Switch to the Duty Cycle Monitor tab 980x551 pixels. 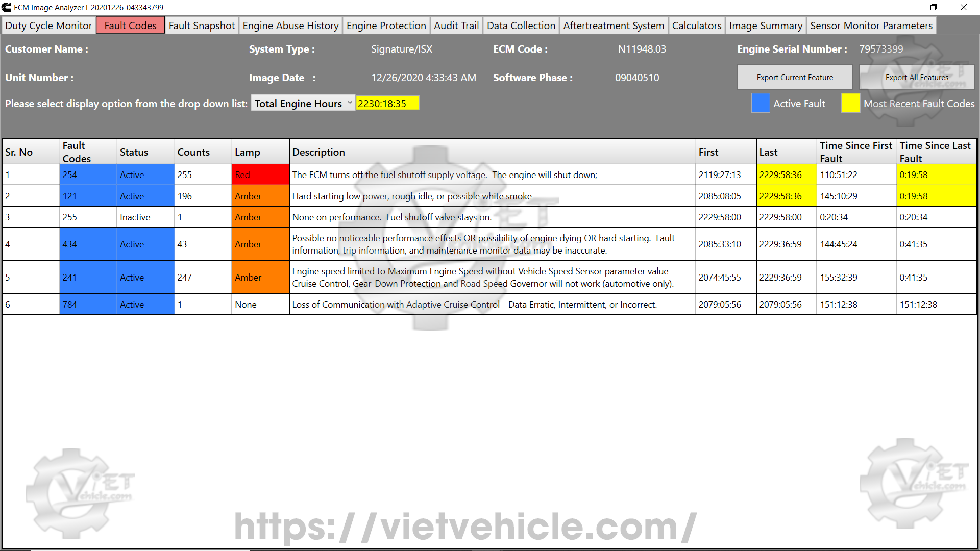(x=48, y=26)
